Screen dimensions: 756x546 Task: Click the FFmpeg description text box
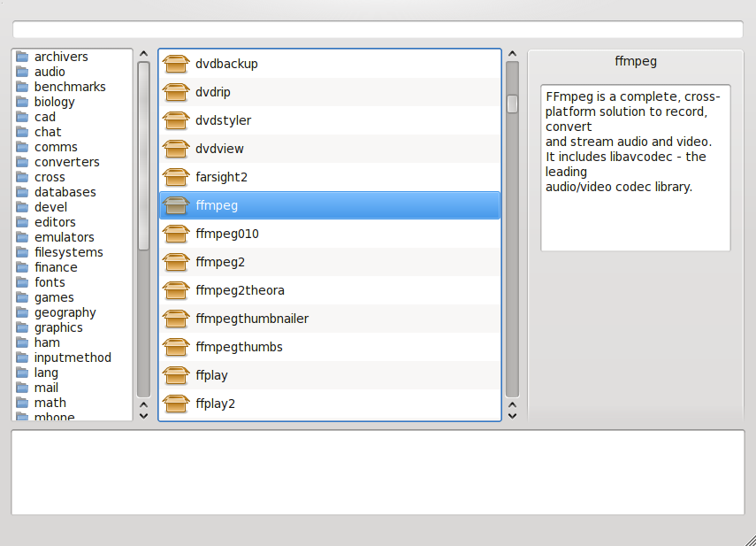click(636, 168)
